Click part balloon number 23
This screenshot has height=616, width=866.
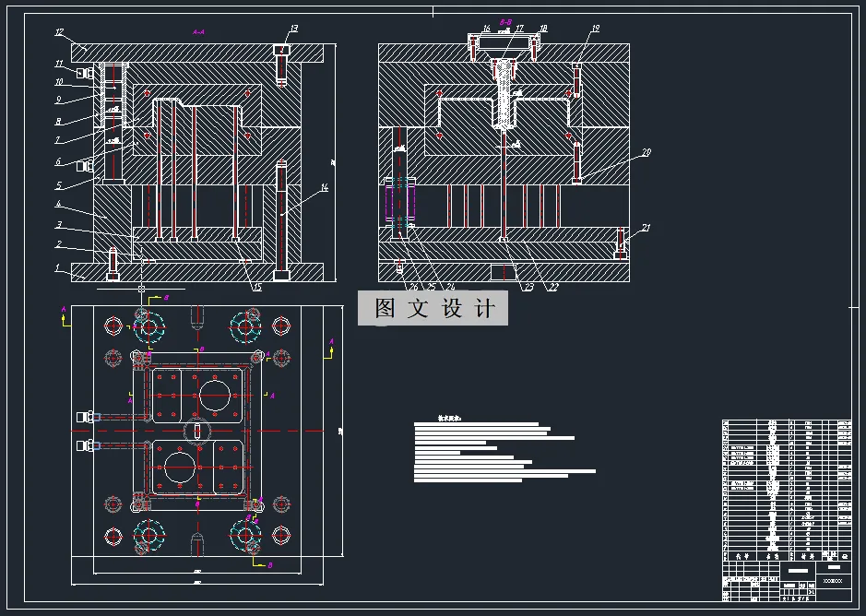528,287
